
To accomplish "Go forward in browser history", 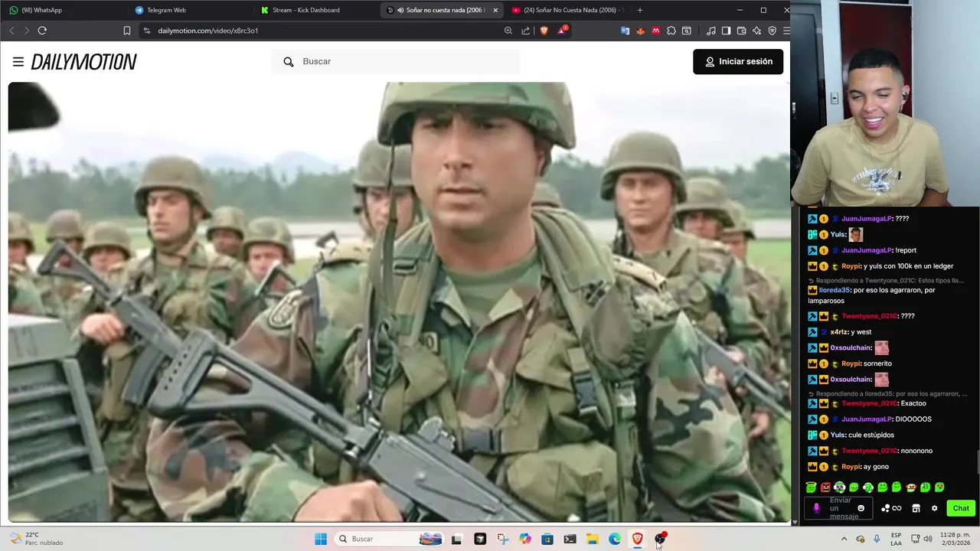I will (27, 31).
